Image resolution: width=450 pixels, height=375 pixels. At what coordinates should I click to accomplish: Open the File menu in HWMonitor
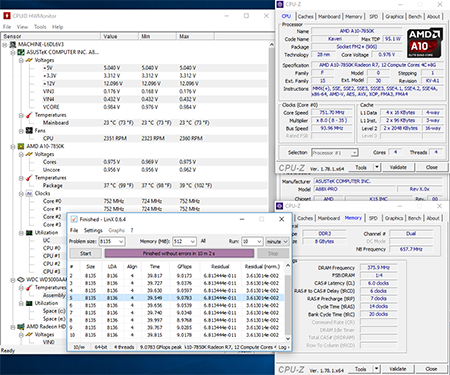[7, 27]
